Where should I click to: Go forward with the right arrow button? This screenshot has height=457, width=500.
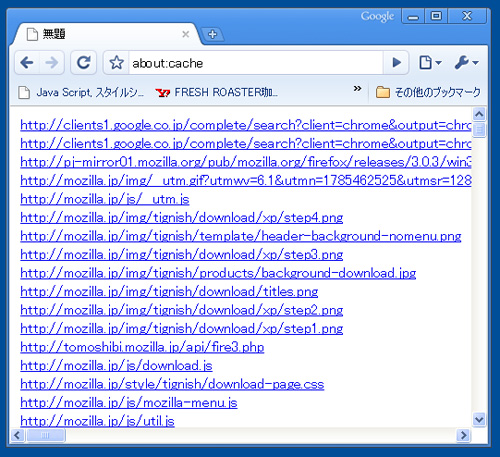pyautogui.click(x=52, y=63)
